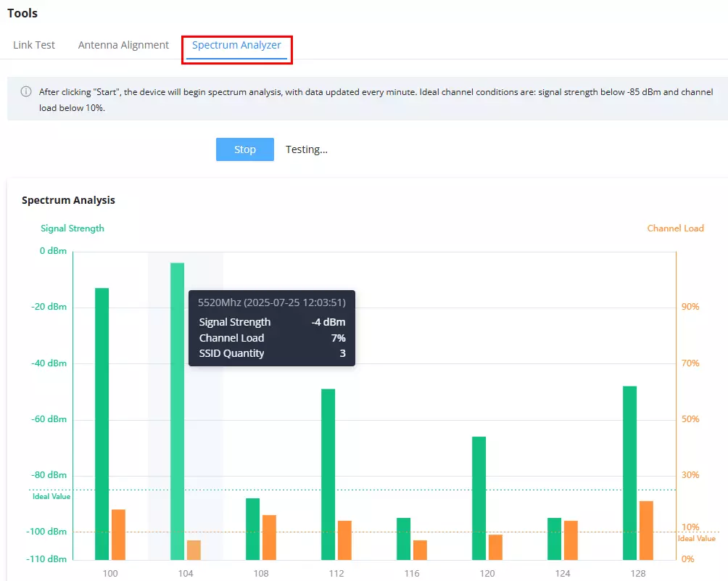The width and height of the screenshot is (728, 581).
Task: Click the 30% channel load tick
Action: (690, 475)
